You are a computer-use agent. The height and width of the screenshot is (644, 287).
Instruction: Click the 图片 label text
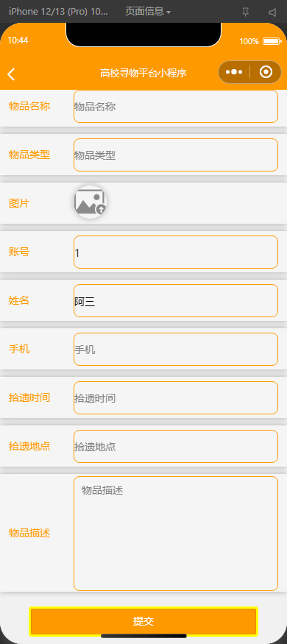click(x=19, y=203)
